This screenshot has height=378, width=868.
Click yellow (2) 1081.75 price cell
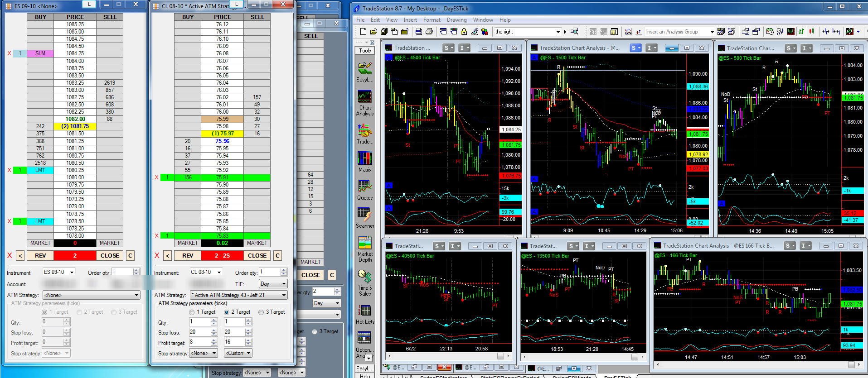pos(75,126)
